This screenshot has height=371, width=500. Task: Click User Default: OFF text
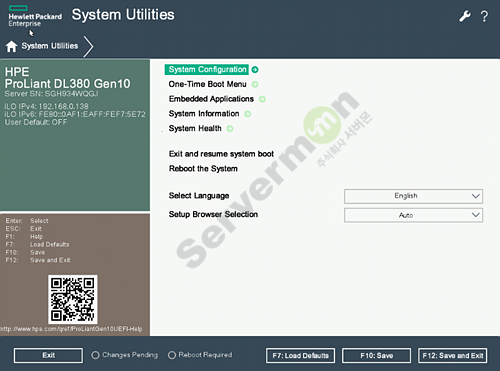[36, 122]
